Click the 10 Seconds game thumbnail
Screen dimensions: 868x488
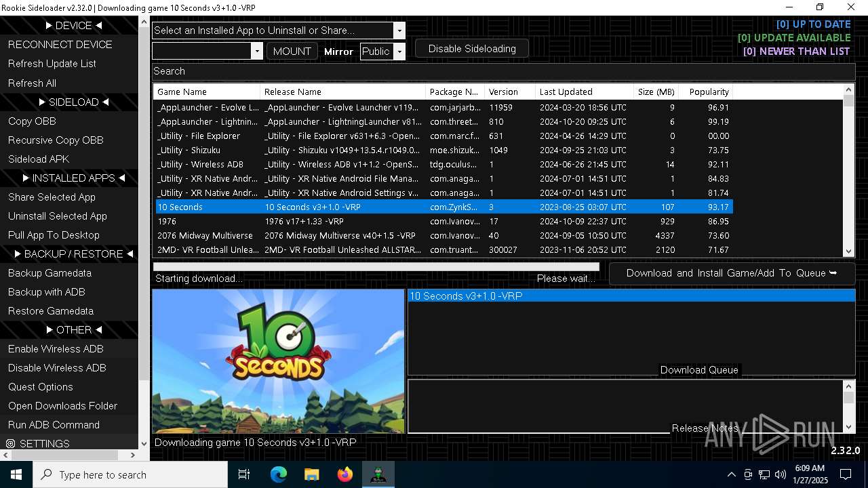(278, 361)
